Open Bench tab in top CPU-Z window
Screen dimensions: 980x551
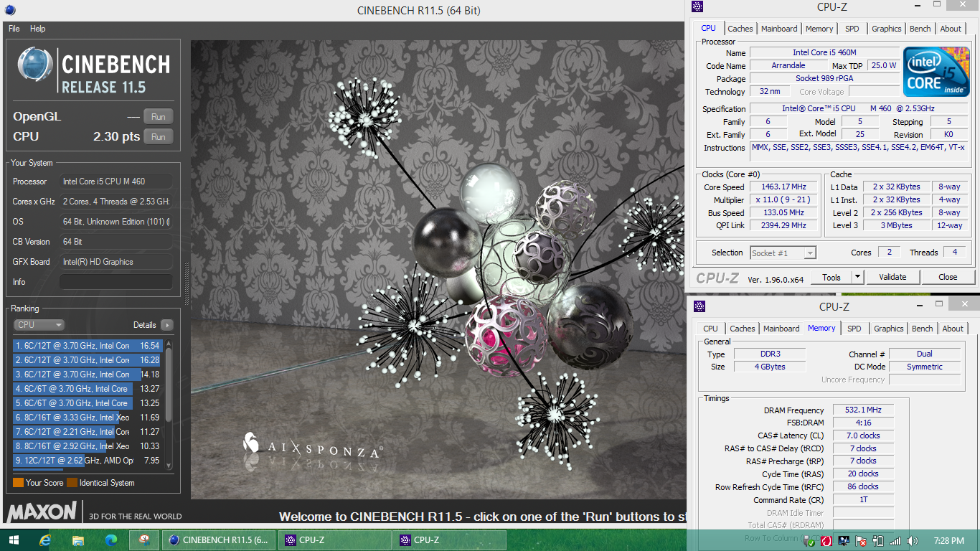pyautogui.click(x=920, y=29)
